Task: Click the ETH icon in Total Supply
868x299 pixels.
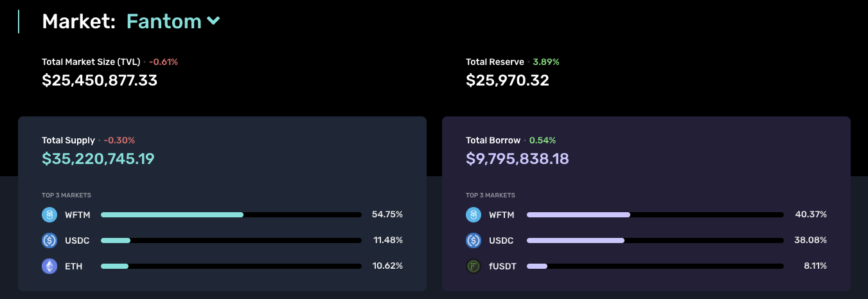Action: (49, 266)
